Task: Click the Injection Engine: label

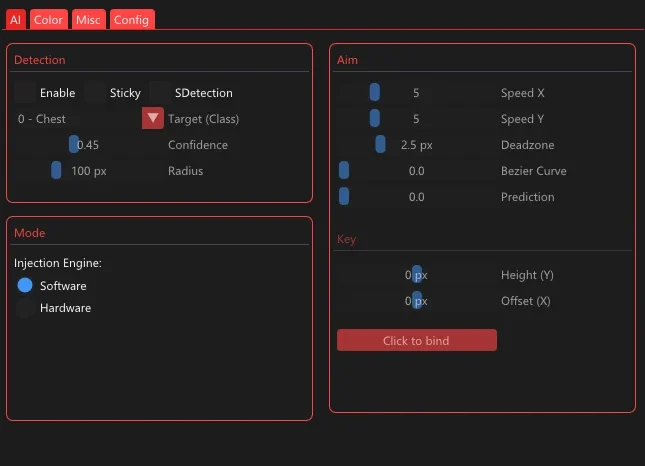Action: pyautogui.click(x=58, y=263)
